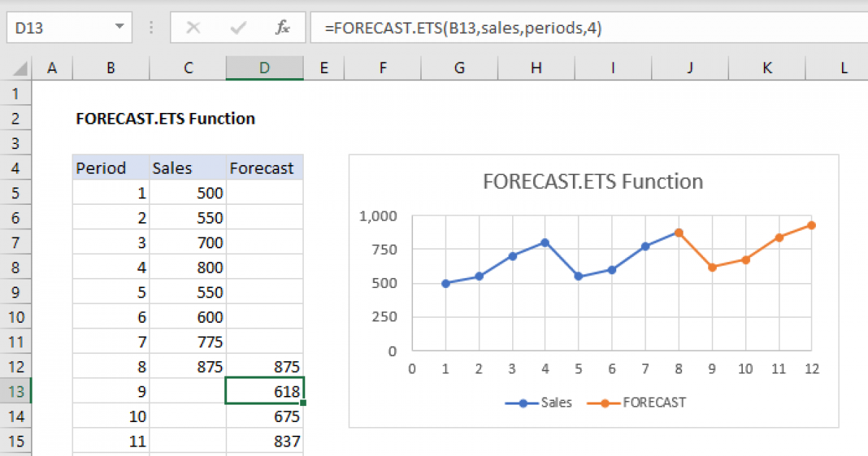Screen dimensions: 868x456
Task: Click the FORECAST.ETS Function heading text
Action: [x=165, y=119]
